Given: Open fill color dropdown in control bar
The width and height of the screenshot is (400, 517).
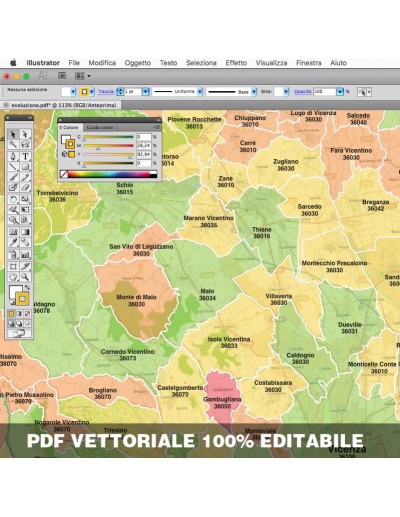Looking at the screenshot, I should pos(73,92).
